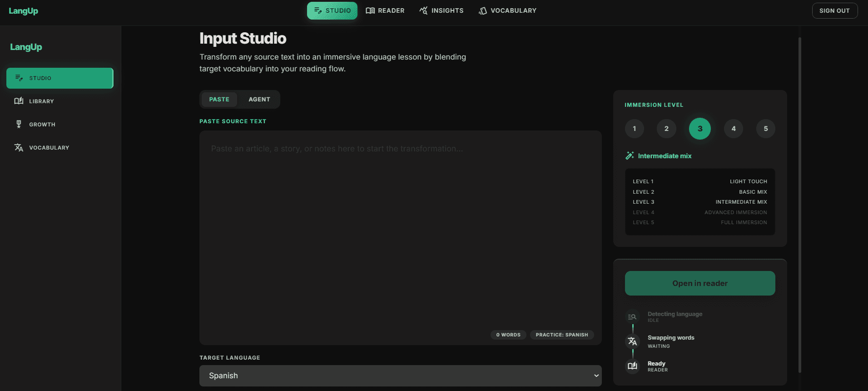The height and width of the screenshot is (391, 868).
Task: Click the Swapping words status text
Action: (x=671, y=338)
